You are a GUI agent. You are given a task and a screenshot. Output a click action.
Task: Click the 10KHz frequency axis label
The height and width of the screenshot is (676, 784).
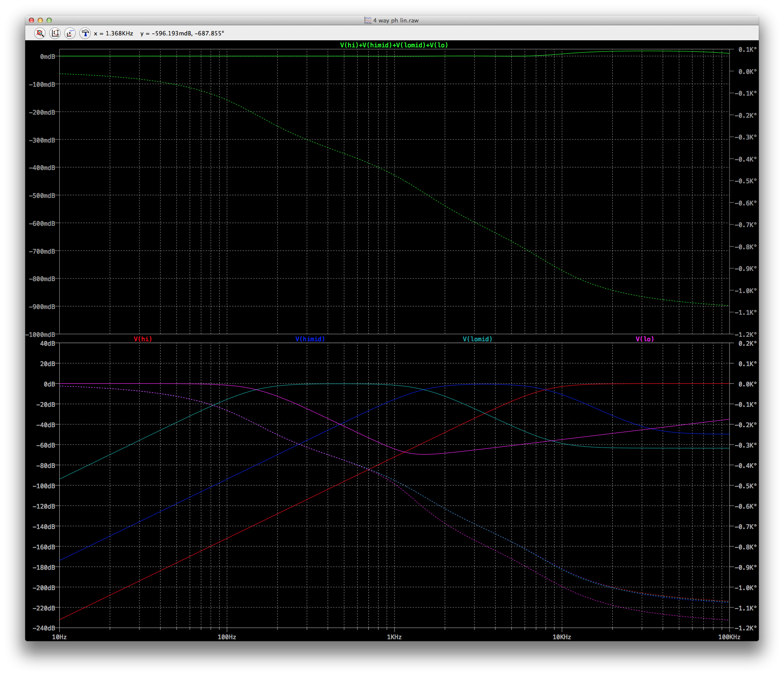click(x=562, y=637)
